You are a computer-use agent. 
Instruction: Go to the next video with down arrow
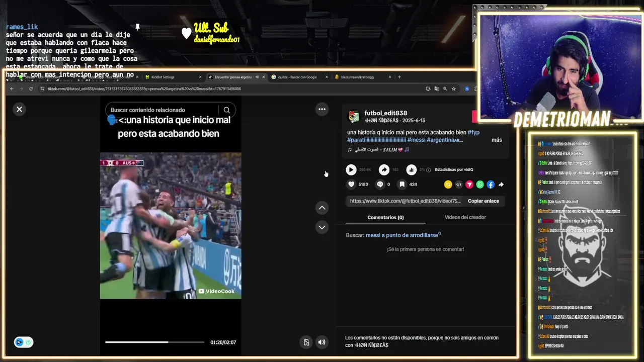pos(322,227)
